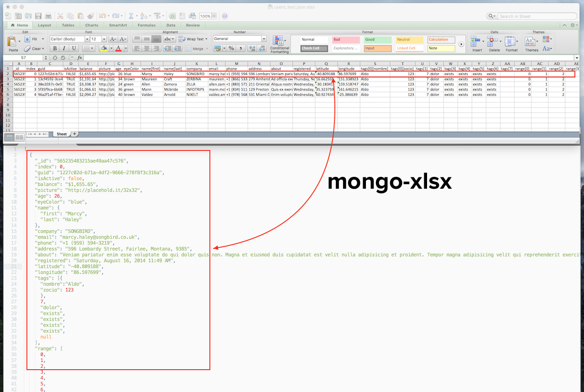Image resolution: width=584 pixels, height=392 pixels.
Task: Open the Zoom 100% dropdown
Action: click(214, 16)
